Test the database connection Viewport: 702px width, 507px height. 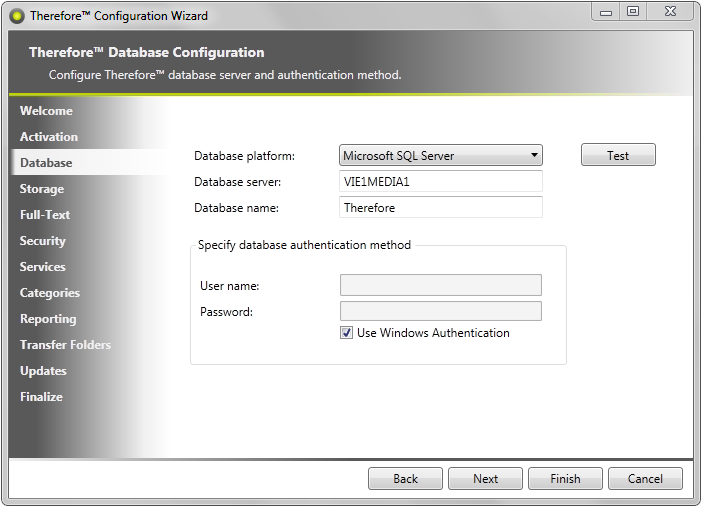pyautogui.click(x=618, y=155)
